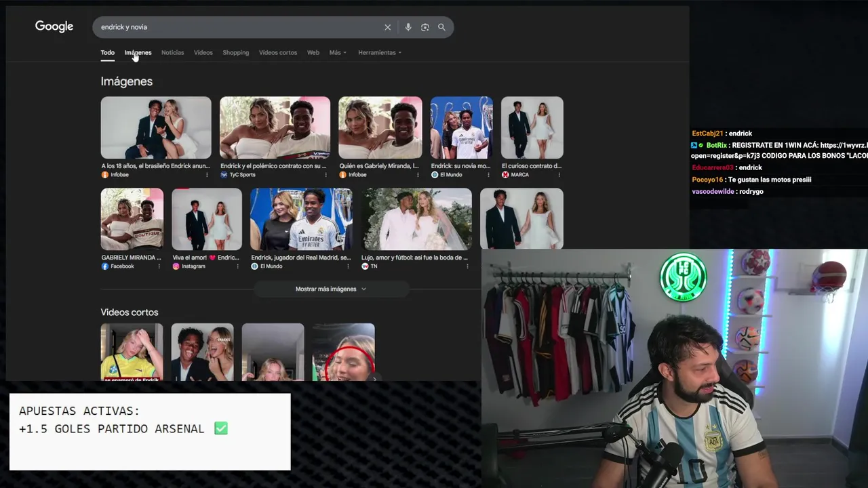Click the Facebook favicon under image results
Image resolution: width=868 pixels, height=488 pixels.
(x=105, y=266)
